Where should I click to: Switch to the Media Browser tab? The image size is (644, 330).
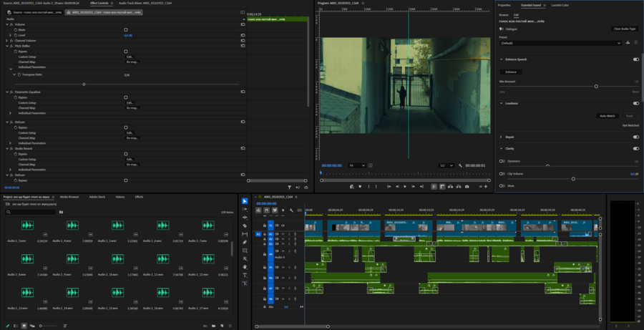69,197
